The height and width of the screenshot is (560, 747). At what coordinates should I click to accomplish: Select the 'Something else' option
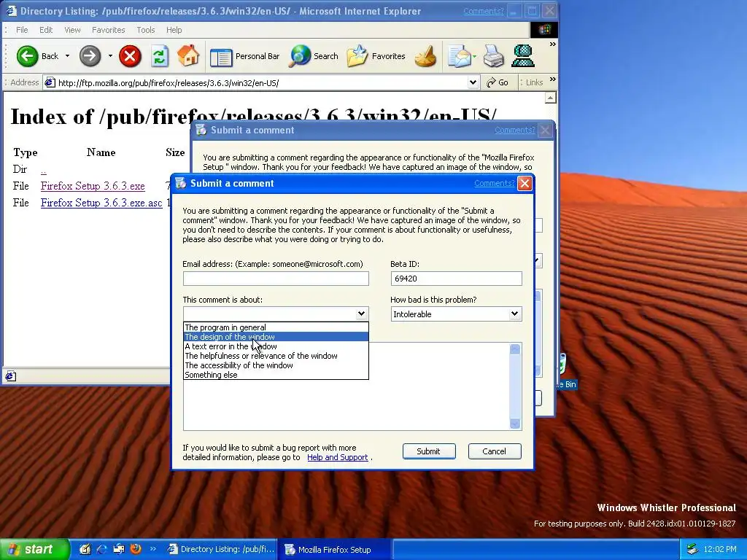(x=276, y=375)
